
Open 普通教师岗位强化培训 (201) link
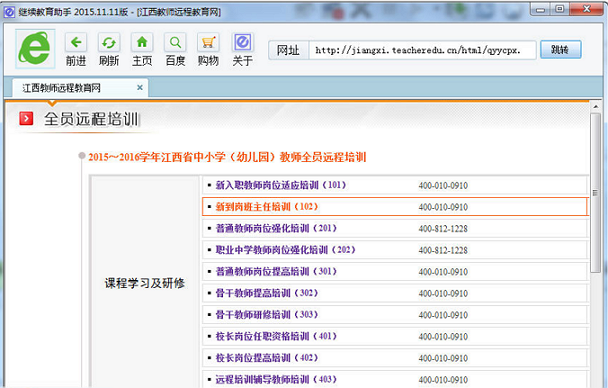[276, 228]
